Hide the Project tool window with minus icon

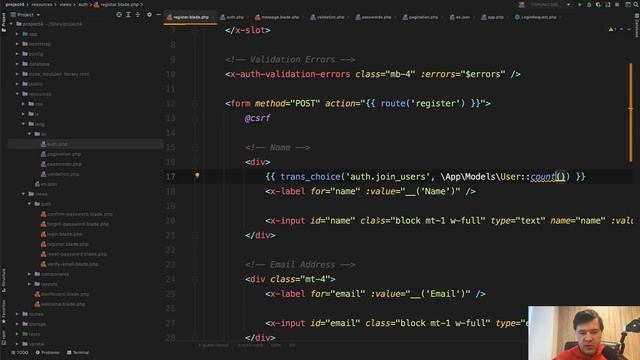158,15
